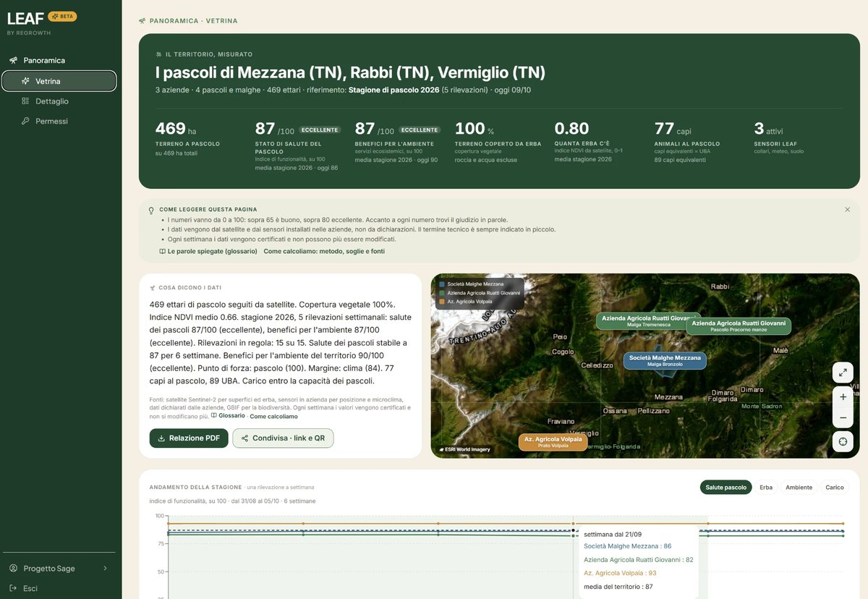Viewport: 868px width, 599px height.
Task: Click the download icon in Relazione PDF
Action: tap(161, 438)
